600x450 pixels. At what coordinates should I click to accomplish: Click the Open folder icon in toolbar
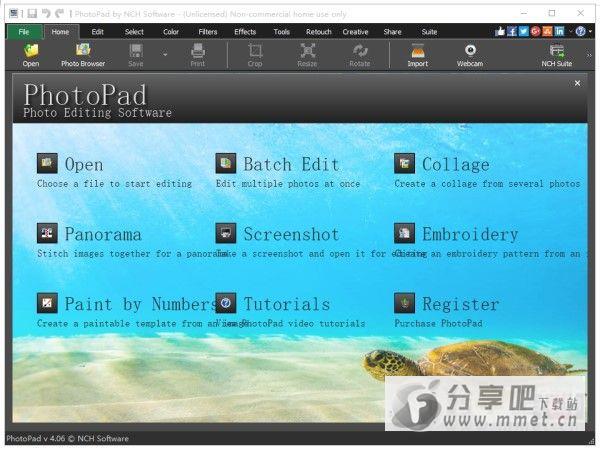(x=31, y=55)
